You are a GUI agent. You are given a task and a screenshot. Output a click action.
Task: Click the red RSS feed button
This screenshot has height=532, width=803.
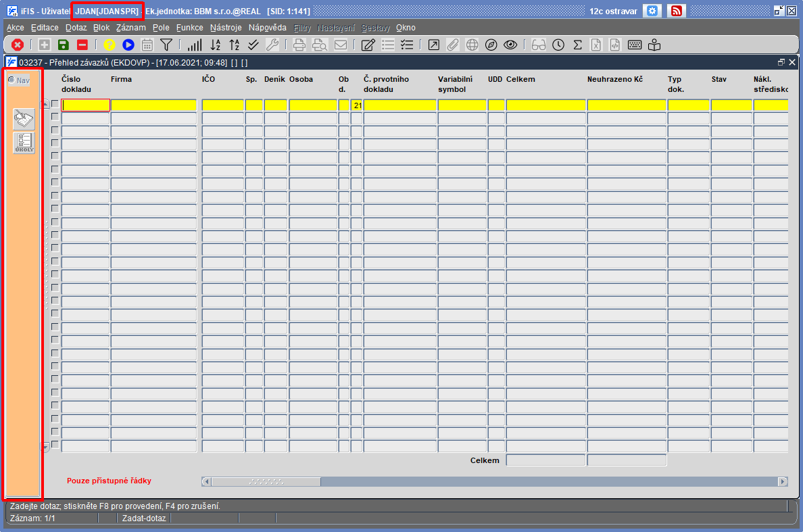tap(676, 11)
